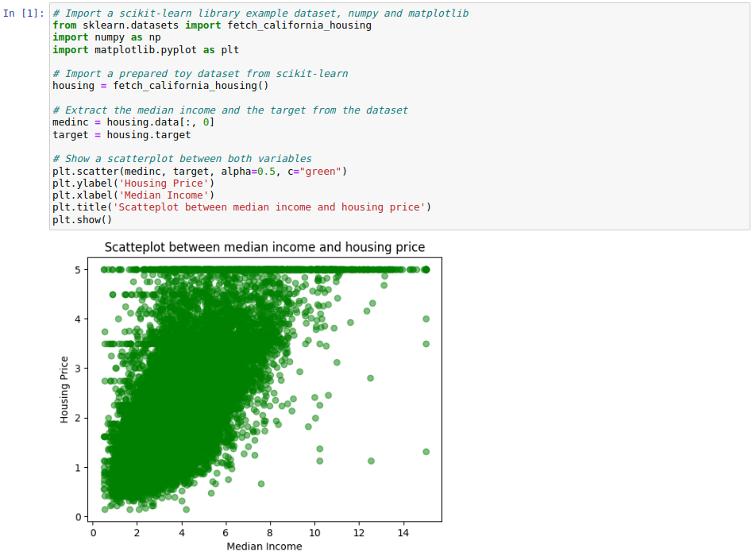Click the plt.xlabel('Median Income') line
Image resolution: width=752 pixels, height=560 pixels.
133,195
